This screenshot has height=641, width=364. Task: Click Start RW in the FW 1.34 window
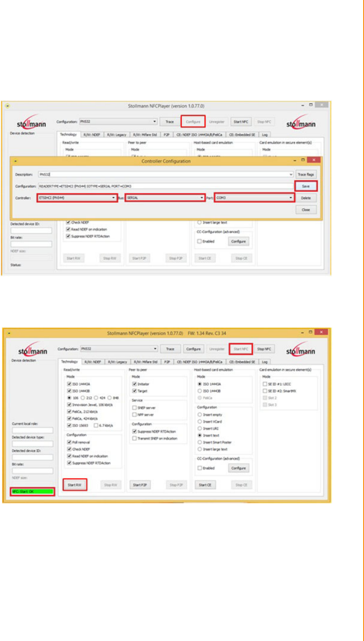pyautogui.click(x=75, y=485)
